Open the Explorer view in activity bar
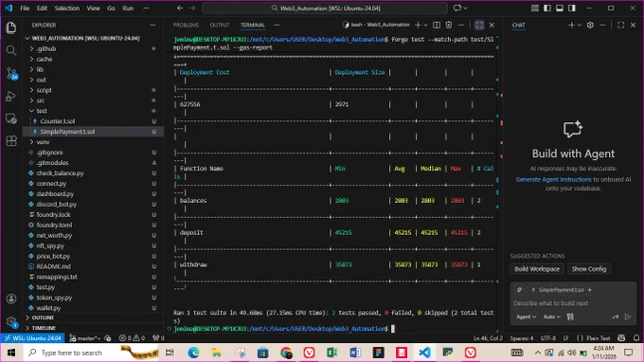 [11, 27]
